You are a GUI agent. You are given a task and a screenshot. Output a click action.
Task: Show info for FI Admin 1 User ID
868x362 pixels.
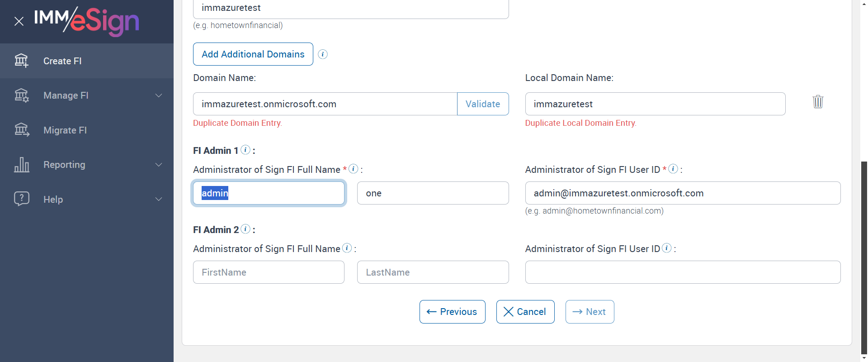tap(673, 169)
